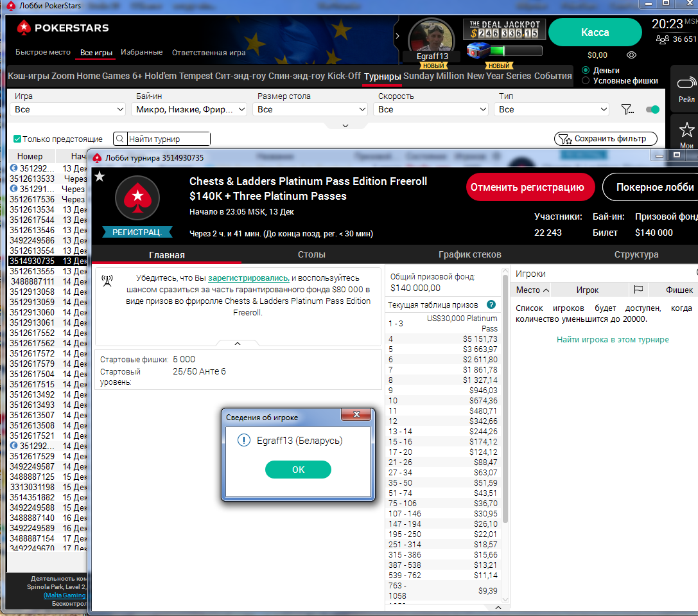Open the Sunday Million tab
The width and height of the screenshot is (698, 616).
(x=433, y=76)
